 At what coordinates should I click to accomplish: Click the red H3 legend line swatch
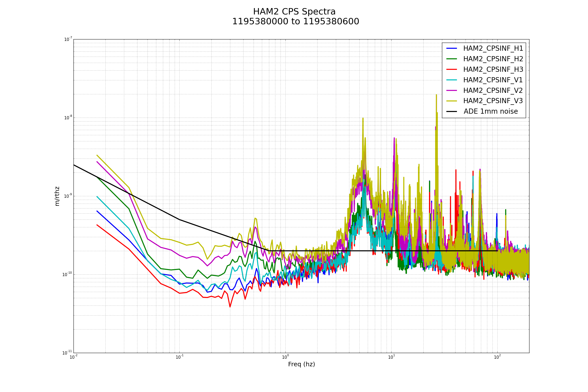pos(452,69)
